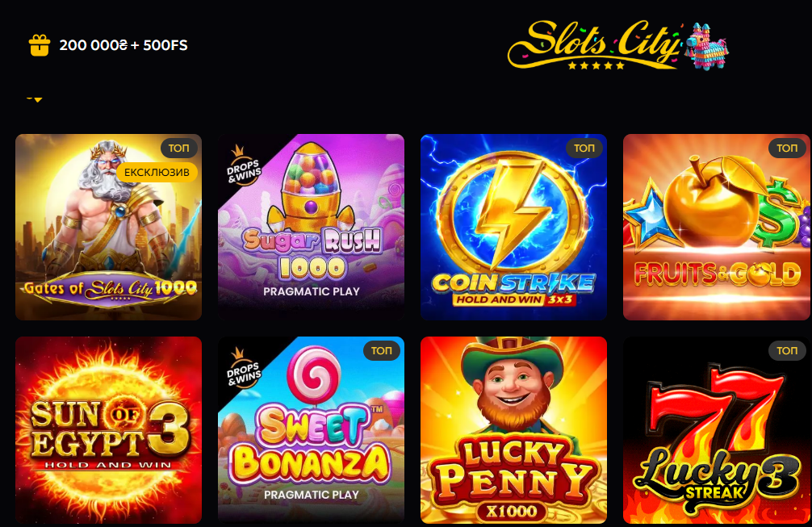Open the Coin Strike Hold and Win game

(513, 228)
